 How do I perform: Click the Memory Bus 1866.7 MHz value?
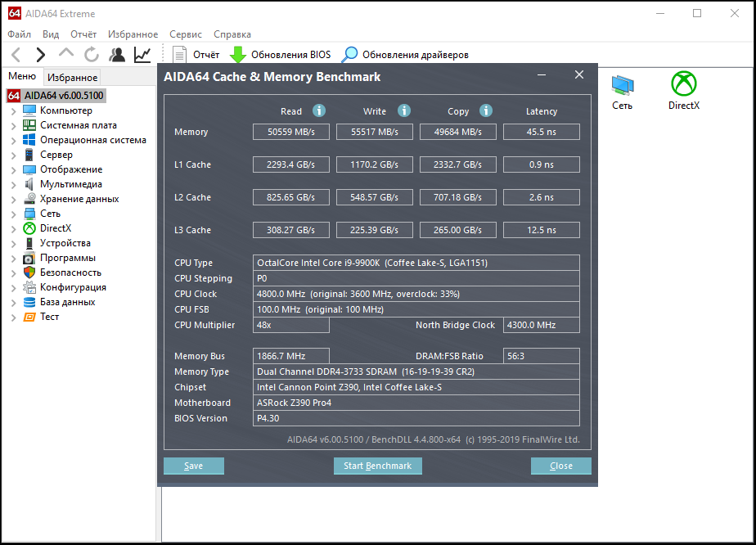(x=291, y=356)
